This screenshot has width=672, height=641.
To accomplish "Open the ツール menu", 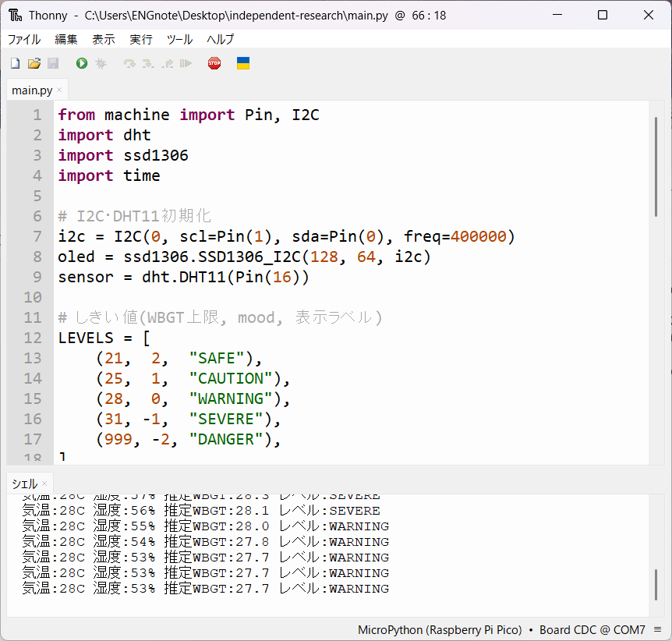I will click(179, 40).
